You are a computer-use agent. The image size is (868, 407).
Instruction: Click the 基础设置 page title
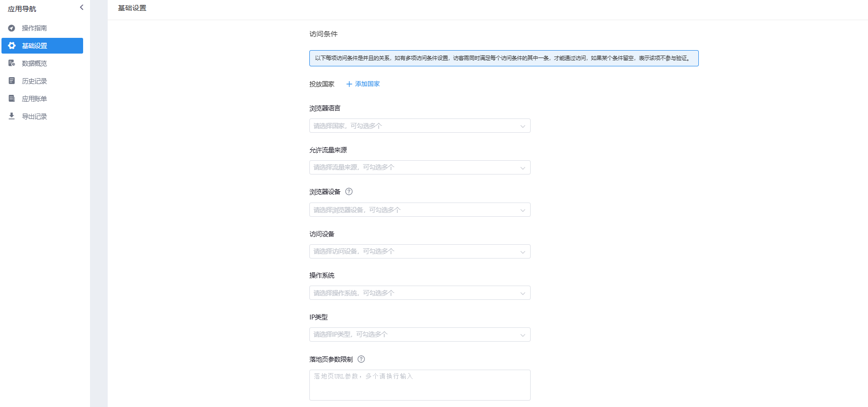132,8
